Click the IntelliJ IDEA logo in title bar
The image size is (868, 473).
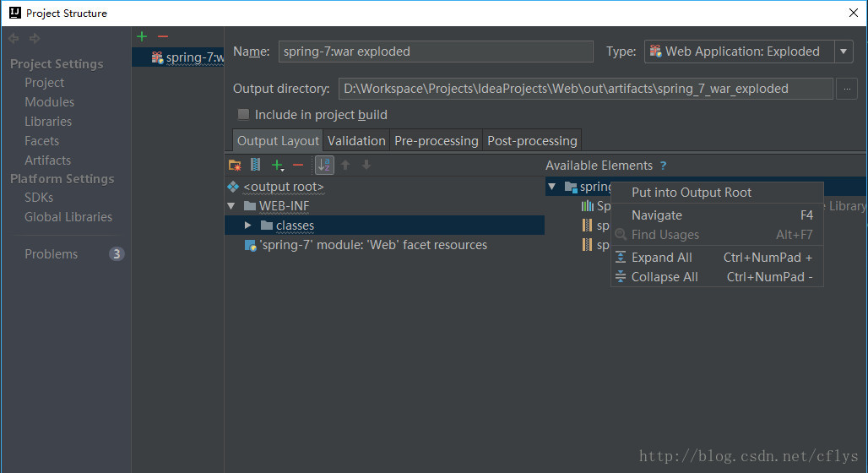[15, 13]
